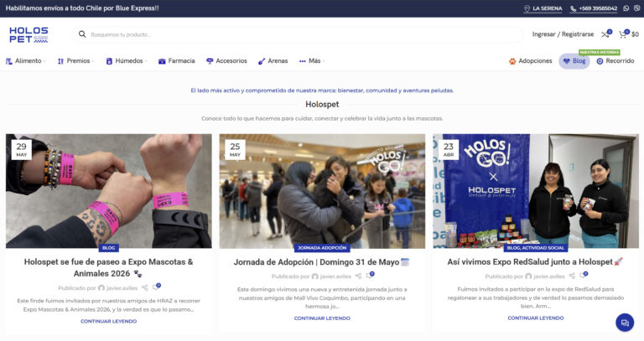The width and height of the screenshot is (644, 341).
Task: Click the Nuestras Historias green badge
Action: (x=600, y=53)
